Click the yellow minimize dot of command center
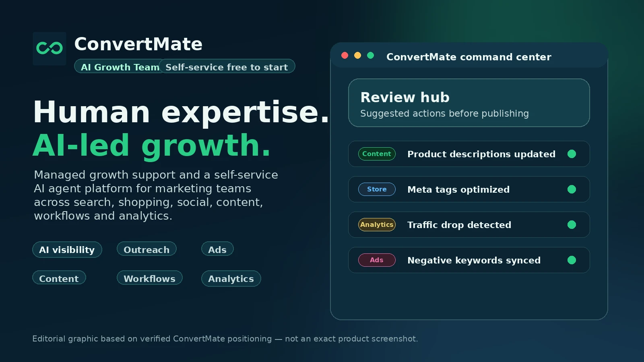Viewport: 644px width, 362px height. (357, 56)
